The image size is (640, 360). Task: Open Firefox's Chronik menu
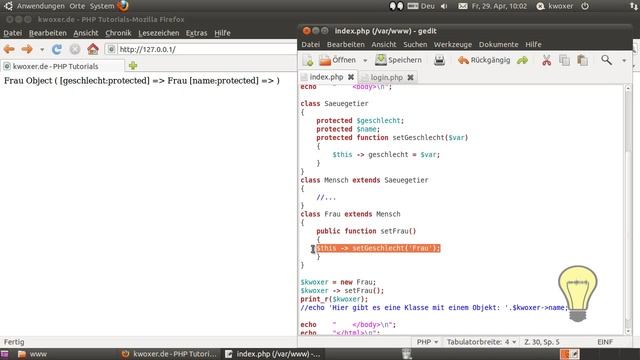coord(118,33)
